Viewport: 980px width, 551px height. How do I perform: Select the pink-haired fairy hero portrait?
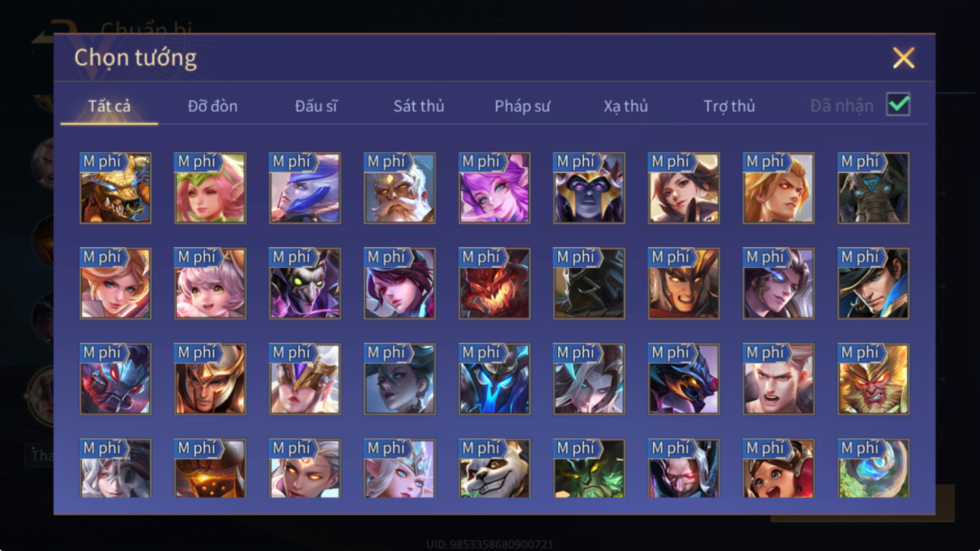[x=210, y=188]
